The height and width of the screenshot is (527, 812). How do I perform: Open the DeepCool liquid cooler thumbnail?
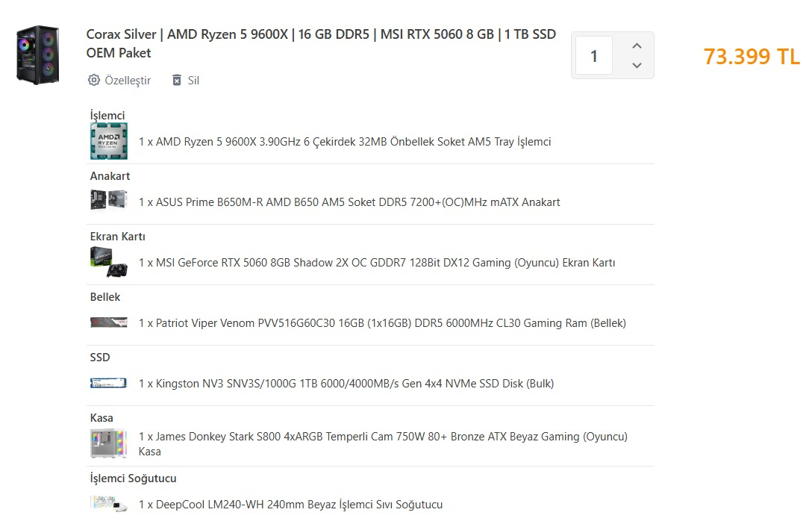click(x=109, y=504)
